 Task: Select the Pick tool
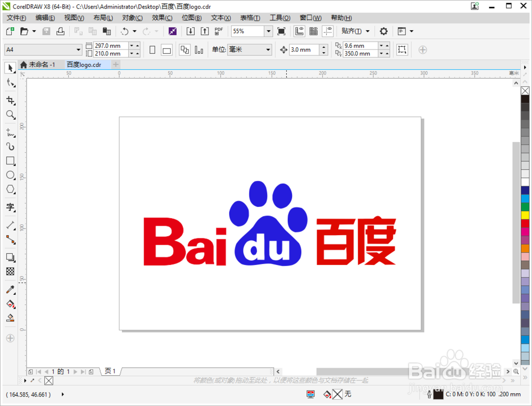click(x=10, y=68)
